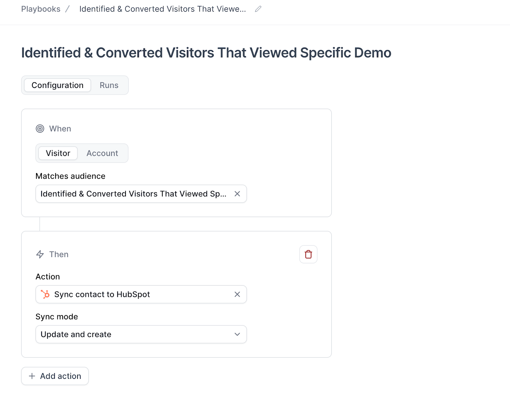Click the Identified & Converted Visitors page heading
The image size is (510, 420).
[x=206, y=53]
